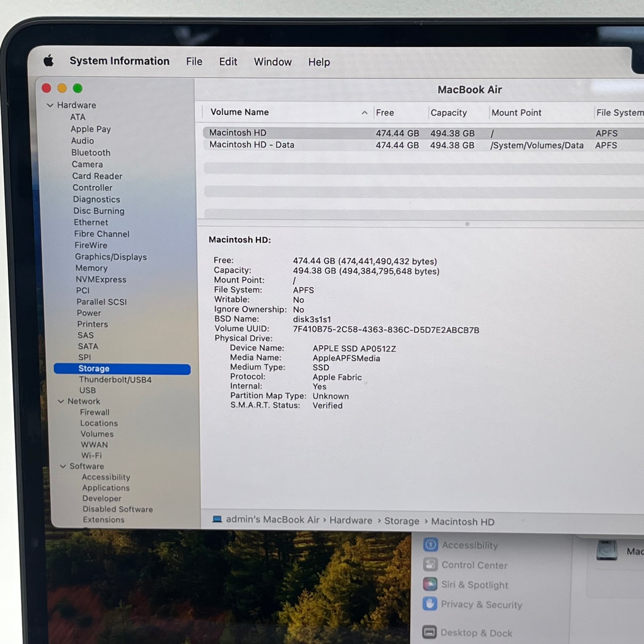644x644 pixels.
Task: Select Locations under Network
Action: (x=99, y=423)
